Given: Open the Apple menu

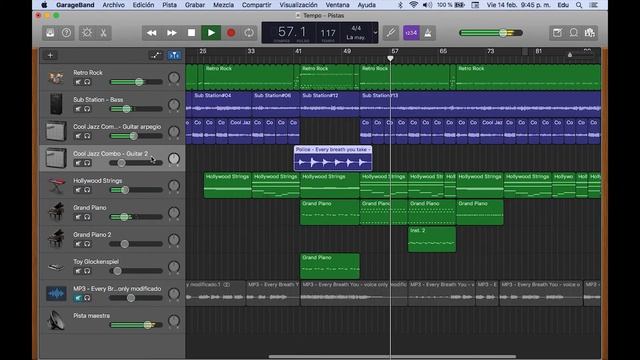Looking at the screenshot, I should (x=44, y=5).
